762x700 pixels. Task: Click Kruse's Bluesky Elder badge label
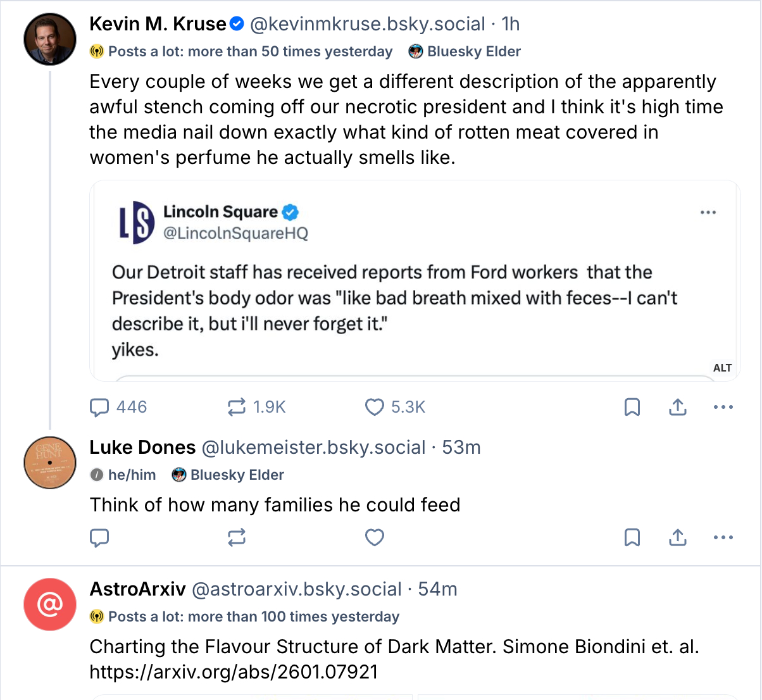473,52
